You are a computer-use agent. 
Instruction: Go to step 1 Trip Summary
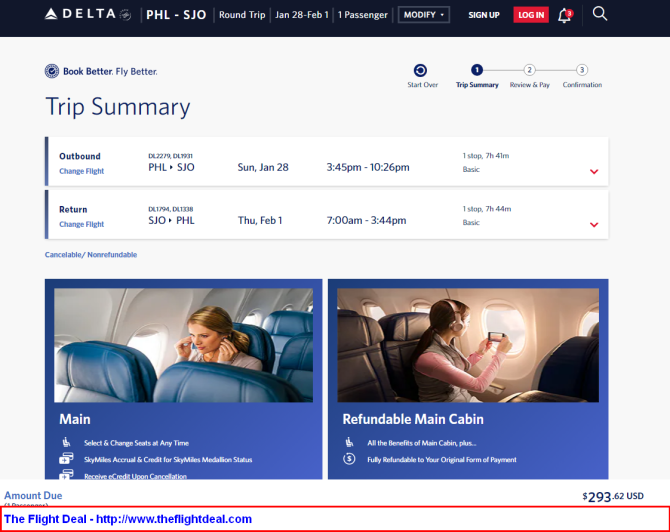[477, 70]
